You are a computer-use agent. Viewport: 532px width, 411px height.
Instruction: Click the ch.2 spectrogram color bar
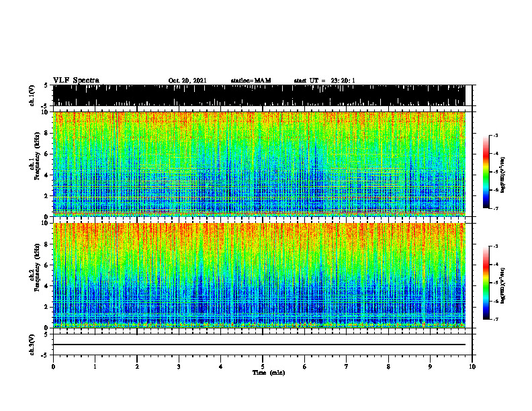(x=486, y=283)
